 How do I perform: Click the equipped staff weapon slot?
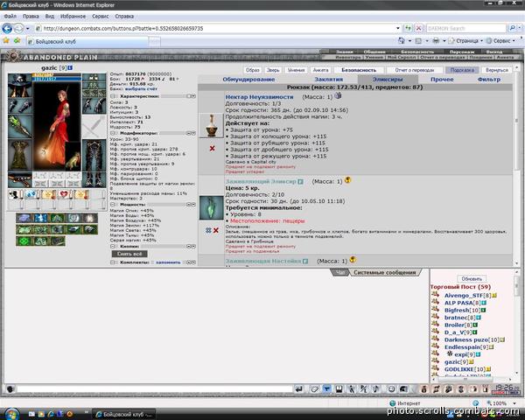20,126
